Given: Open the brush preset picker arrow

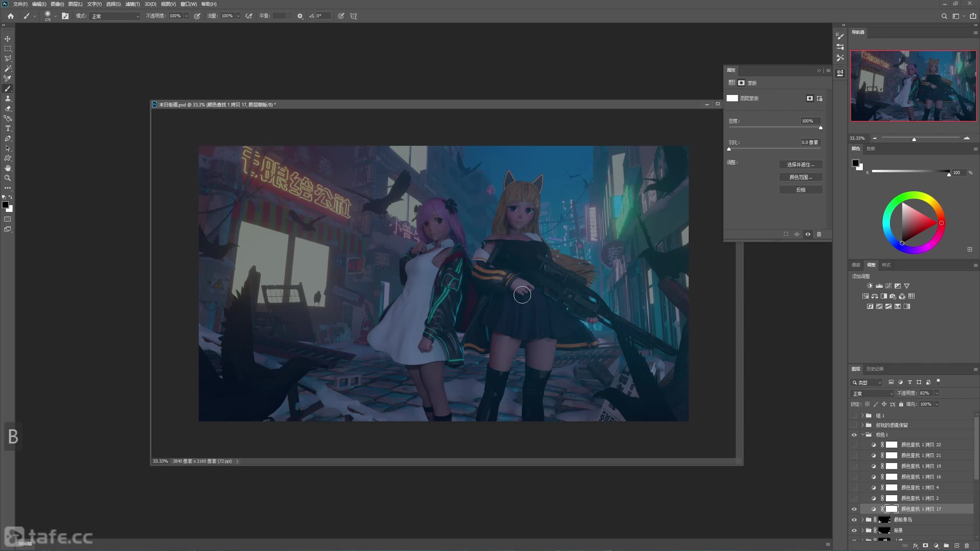Looking at the screenshot, I should coord(56,16).
